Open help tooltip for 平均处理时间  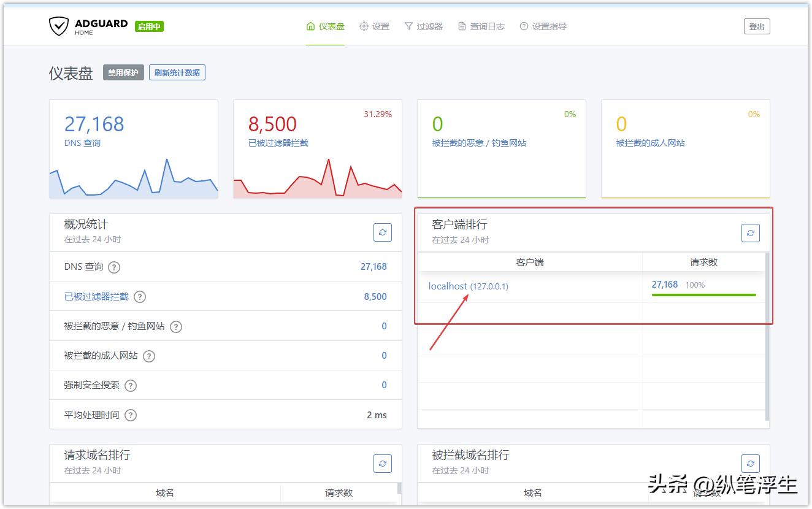click(x=130, y=415)
